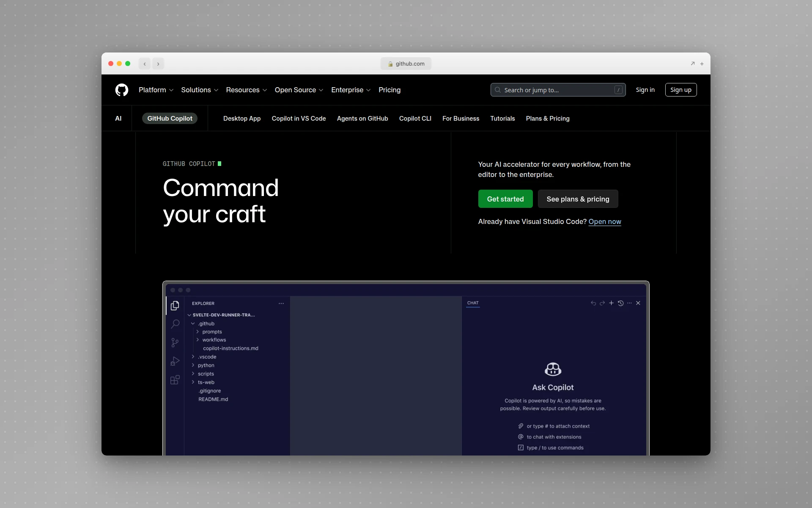Image resolution: width=812 pixels, height=508 pixels.
Task: Click the undo arrow in the Chat panel
Action: [x=593, y=303]
